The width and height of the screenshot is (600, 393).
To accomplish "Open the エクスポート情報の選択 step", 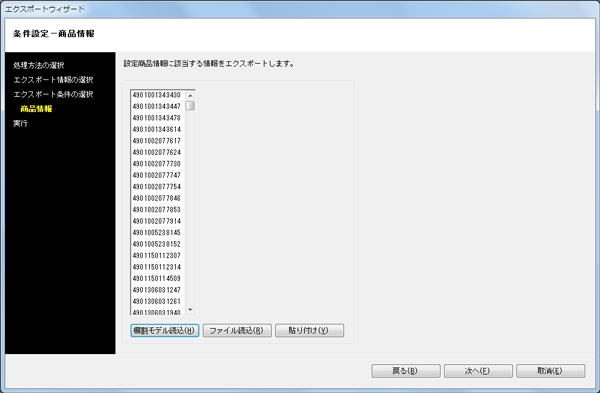I will (x=53, y=80).
